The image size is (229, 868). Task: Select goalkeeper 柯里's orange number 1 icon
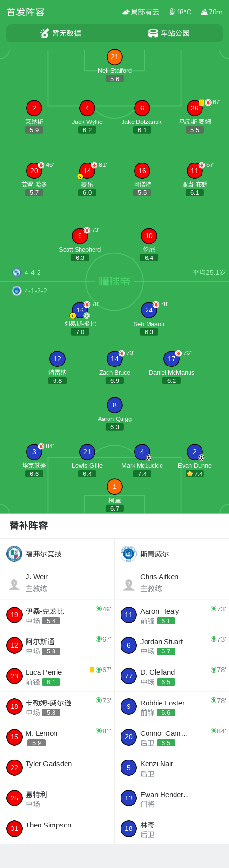coord(114,487)
